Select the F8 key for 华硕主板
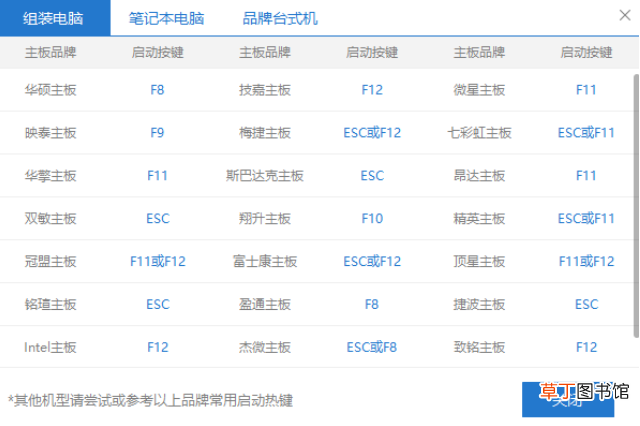Screen dimensions: 640x426 [x=157, y=90]
